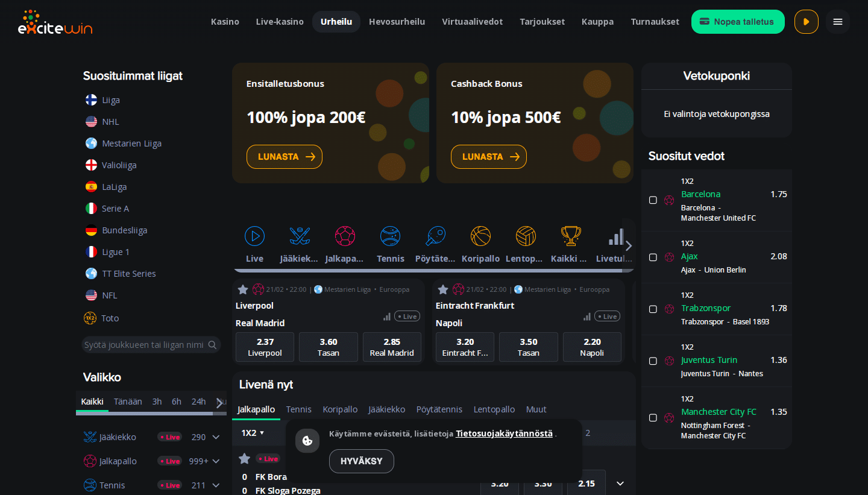Select the Jalkapallo football icon in carousel
The width and height of the screenshot is (868, 495).
(345, 236)
